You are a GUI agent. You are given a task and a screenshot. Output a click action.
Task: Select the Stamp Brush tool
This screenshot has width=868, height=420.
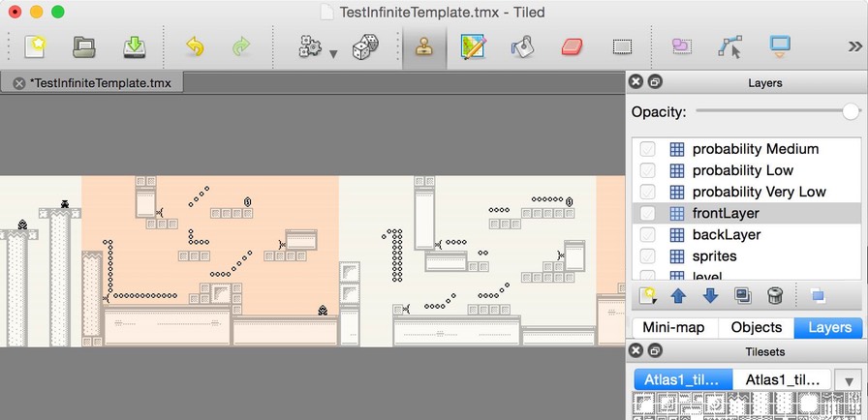click(424, 47)
